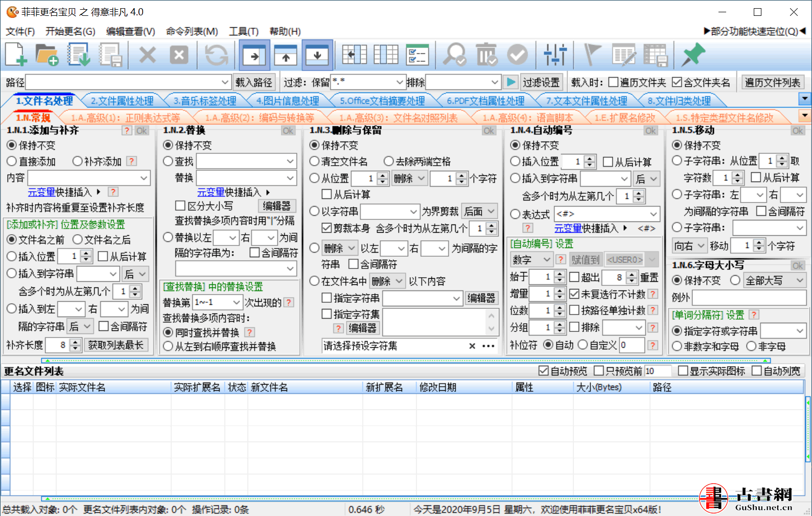Open the 向右 direction dropdown
This screenshot has width=812, height=516.
click(690, 246)
